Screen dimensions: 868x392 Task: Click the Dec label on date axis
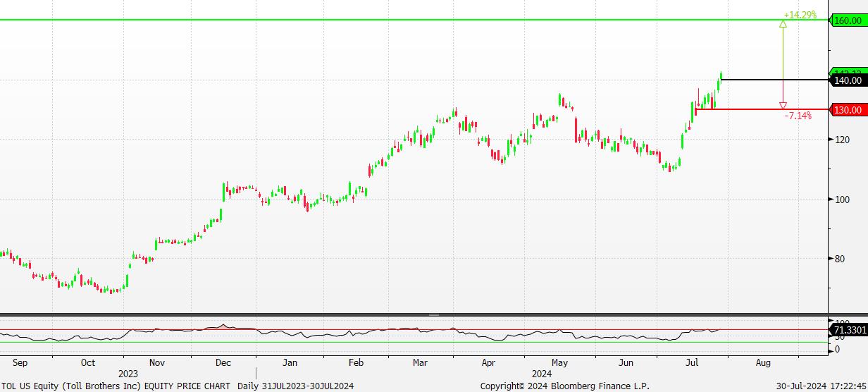pyautogui.click(x=223, y=363)
